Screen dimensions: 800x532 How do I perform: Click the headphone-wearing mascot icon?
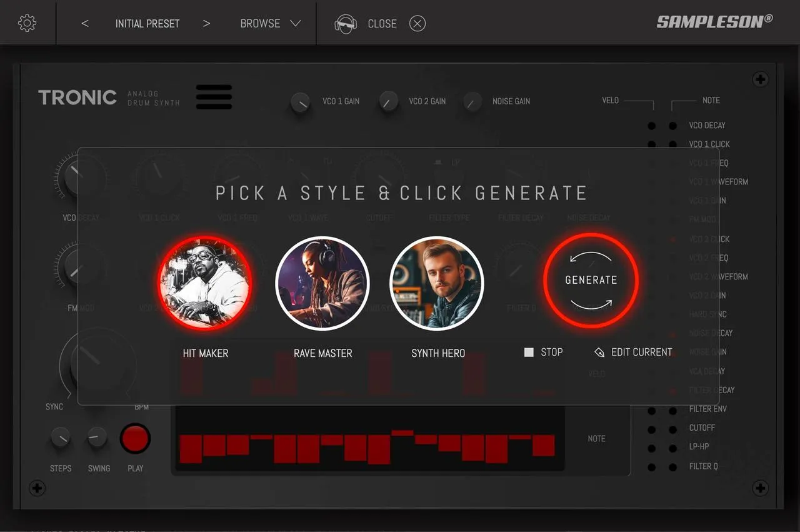click(345, 24)
